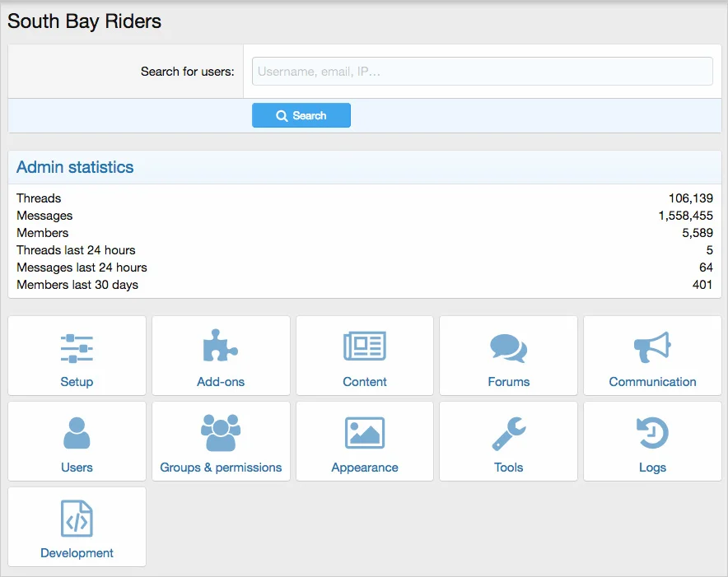The width and height of the screenshot is (728, 577).
Task: Click the Logs text label
Action: pyautogui.click(x=652, y=468)
